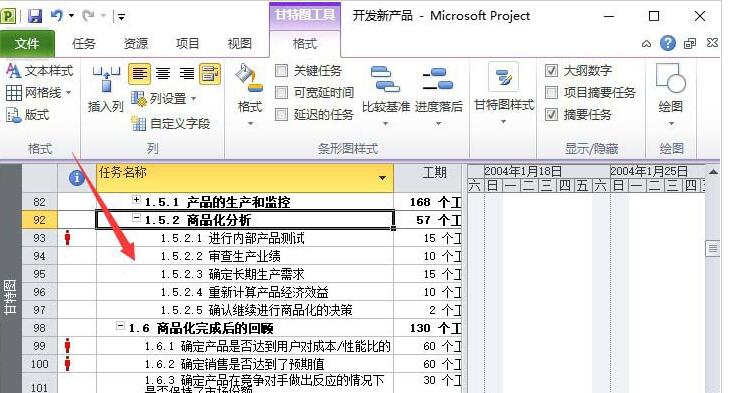Minimize the ribbon with the caret icon

point(646,44)
